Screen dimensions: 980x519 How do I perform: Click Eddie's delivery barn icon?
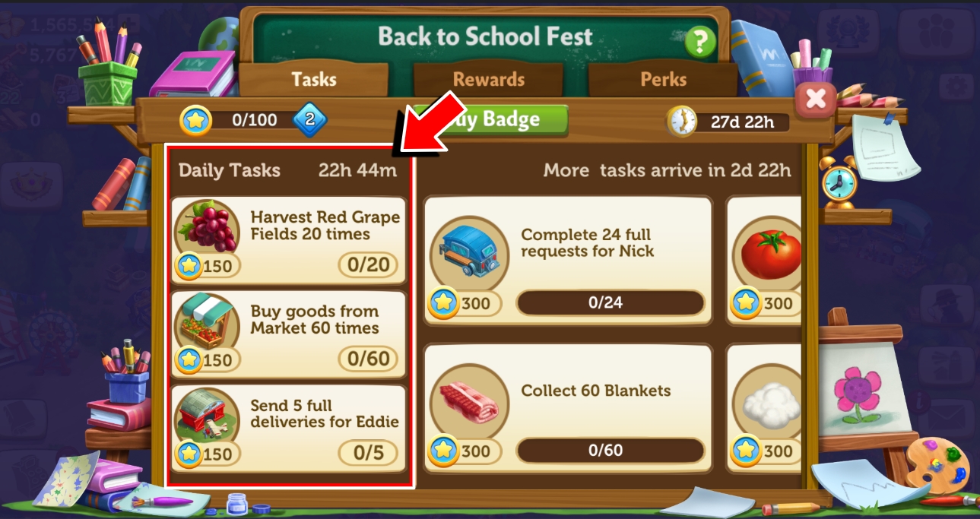(207, 416)
